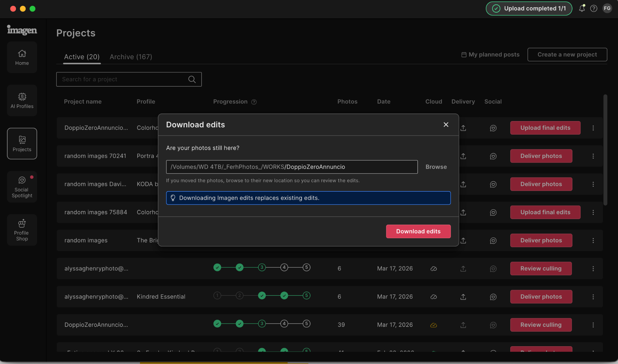Select the random images 70241 project name
The width and height of the screenshot is (618, 364).
point(95,156)
